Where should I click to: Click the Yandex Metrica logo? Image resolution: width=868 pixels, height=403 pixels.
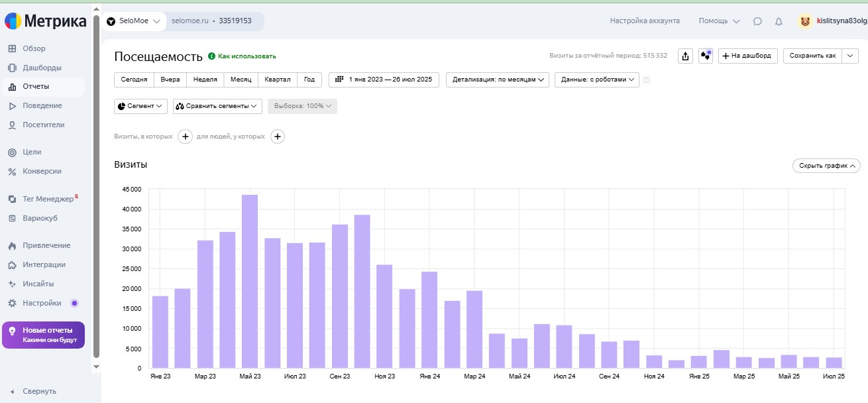[x=46, y=21]
